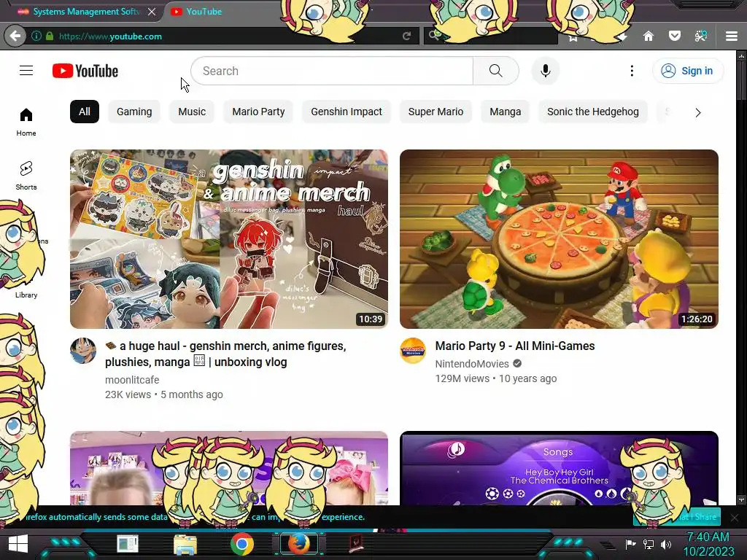Open network status tray icon
This screenshot has height=560, width=747.
pos(649,544)
